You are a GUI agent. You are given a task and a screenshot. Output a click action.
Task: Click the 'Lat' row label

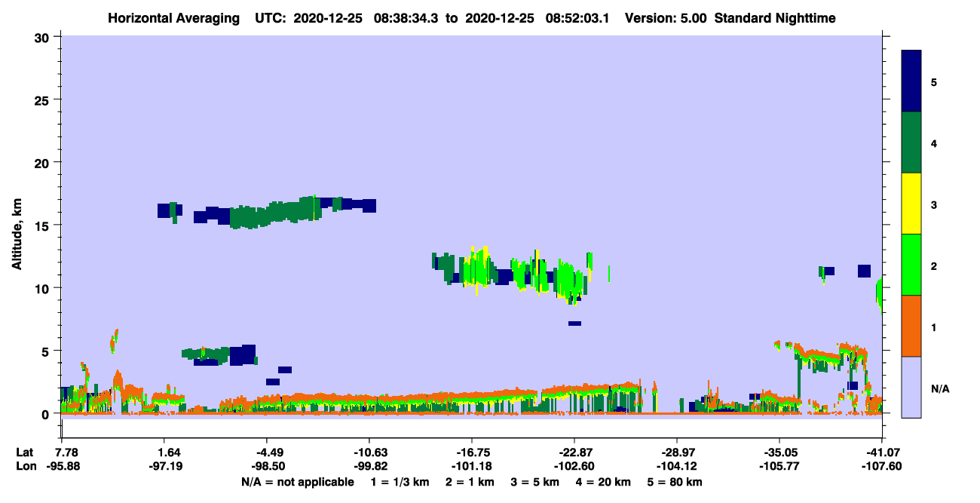24,452
